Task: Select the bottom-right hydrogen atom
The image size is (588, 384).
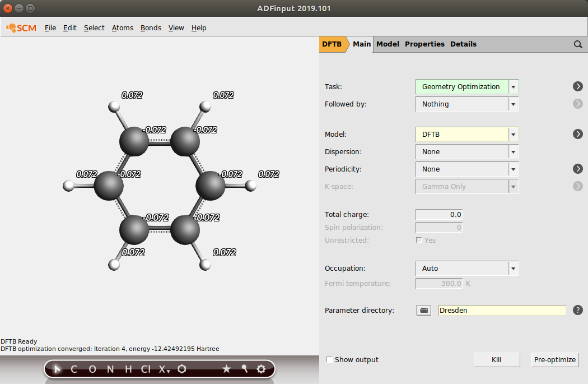Action: (x=205, y=265)
